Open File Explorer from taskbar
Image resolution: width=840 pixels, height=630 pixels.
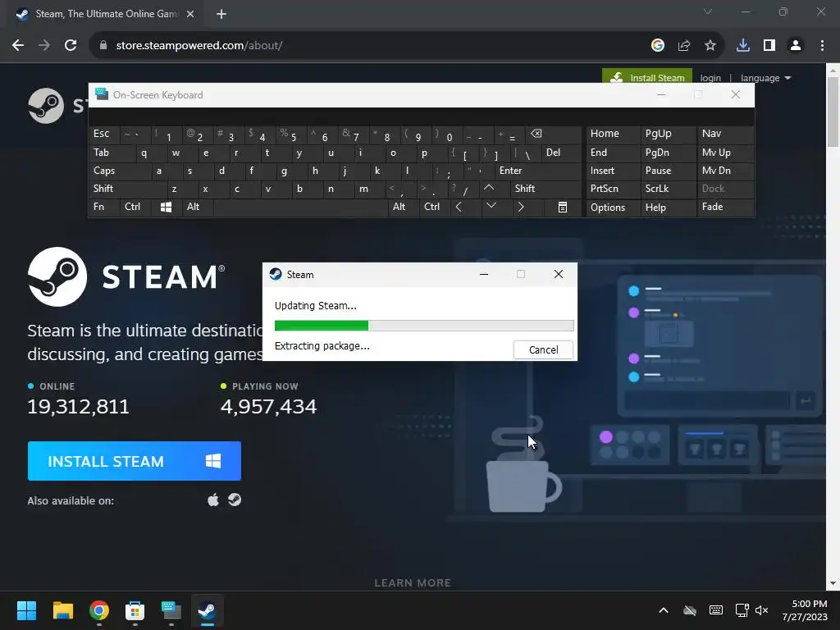click(62, 610)
